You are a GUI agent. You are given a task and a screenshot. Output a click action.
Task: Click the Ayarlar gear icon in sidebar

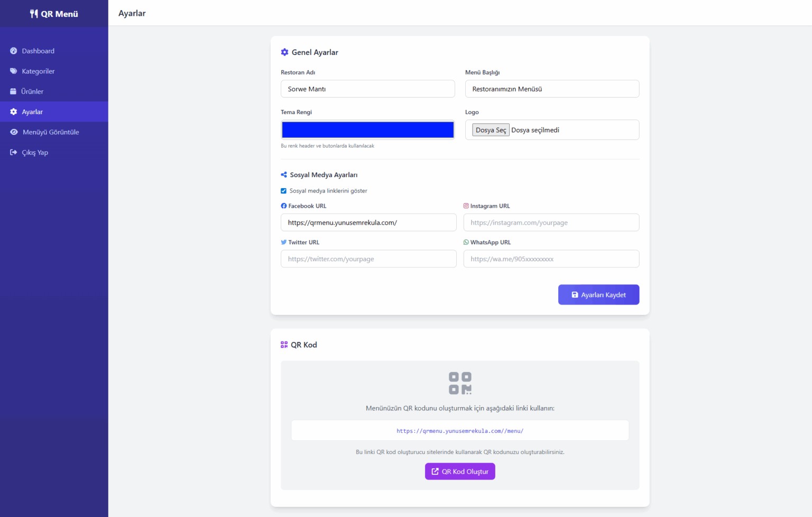[14, 112]
